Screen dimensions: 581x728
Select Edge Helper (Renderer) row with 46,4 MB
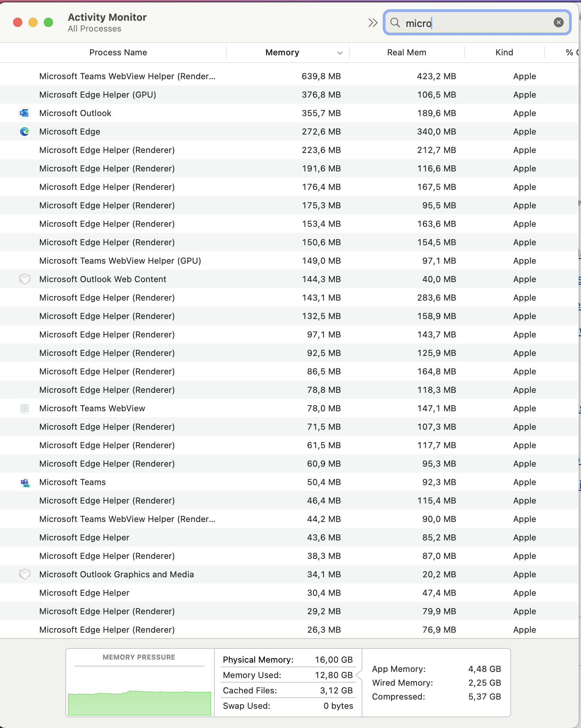pos(289,500)
